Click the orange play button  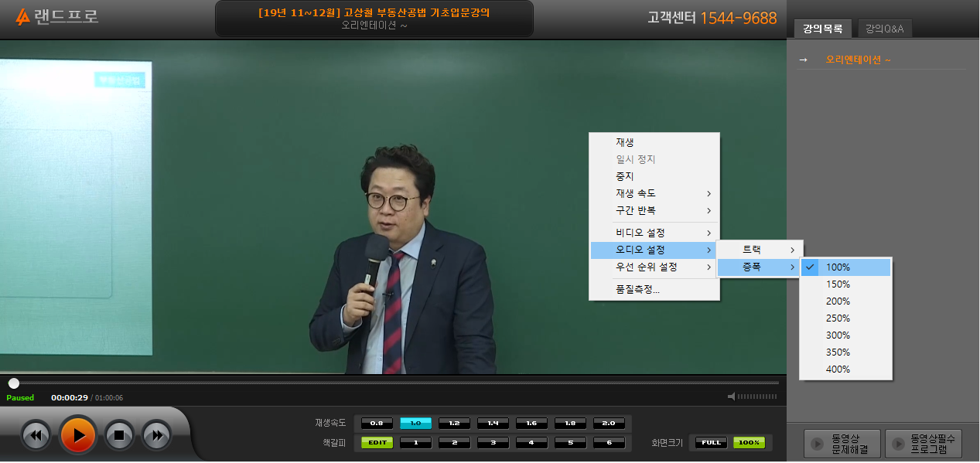tap(78, 435)
